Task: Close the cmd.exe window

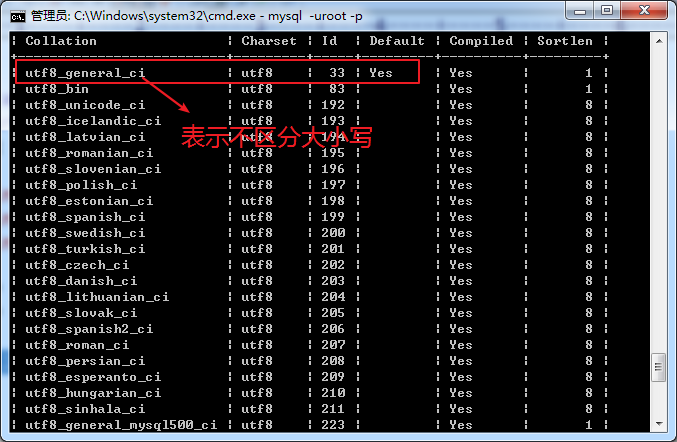Action: point(644,10)
